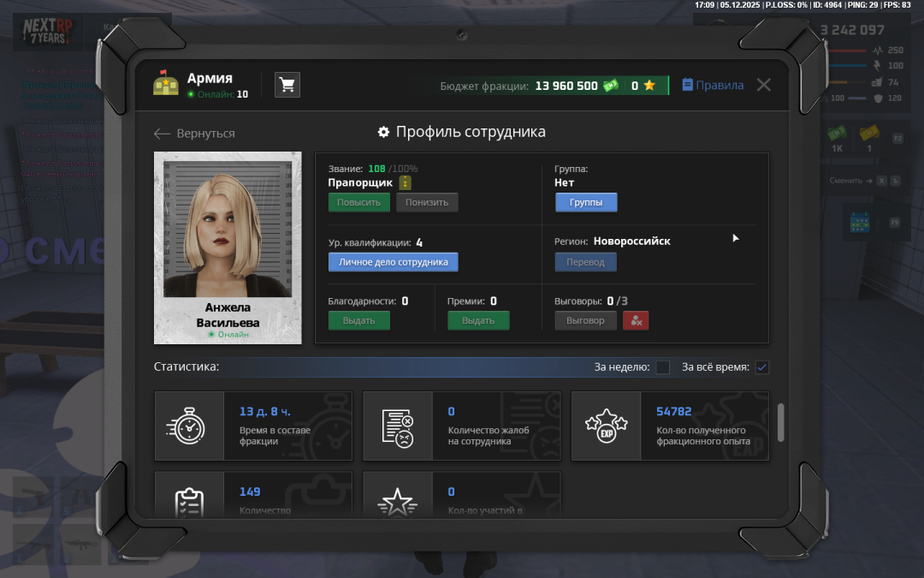Enable the 'За неделю' weekly statistics checkbox
924x578 pixels.
(x=663, y=367)
